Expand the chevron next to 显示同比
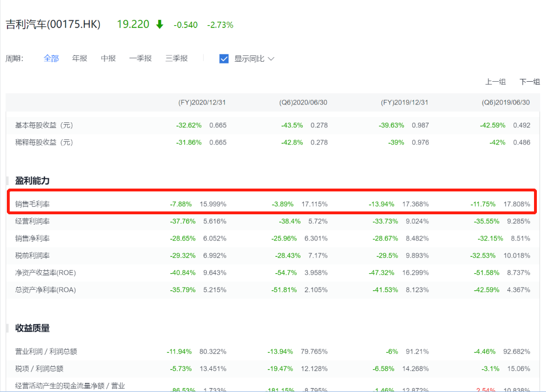The image size is (546, 392). (x=271, y=58)
